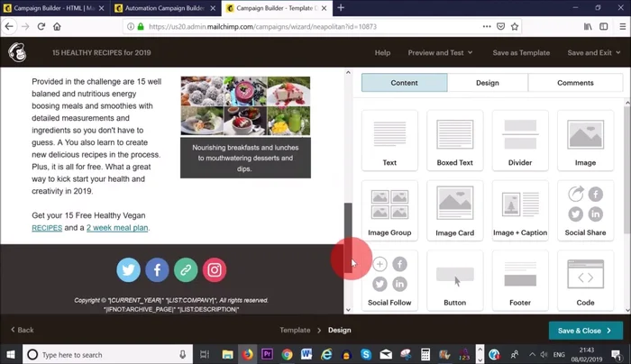
Task: Select the Boxed Text content block
Action: [x=454, y=141]
